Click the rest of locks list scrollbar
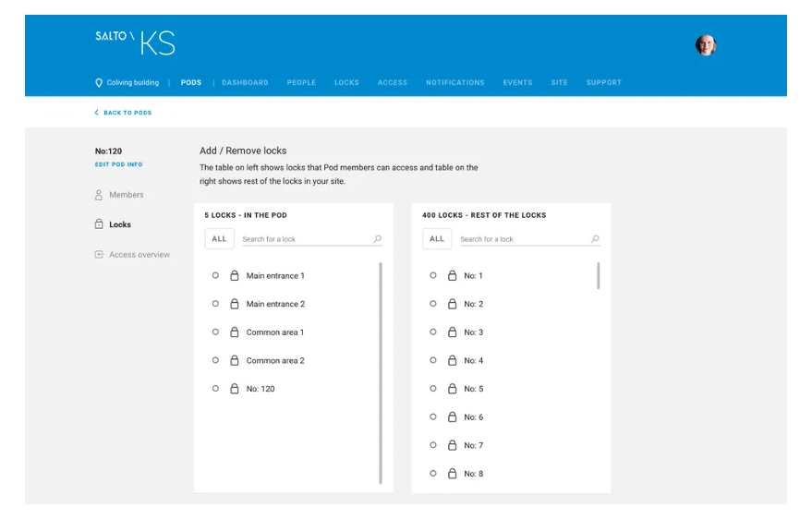Viewport: 812px width, 519px height. [599, 275]
